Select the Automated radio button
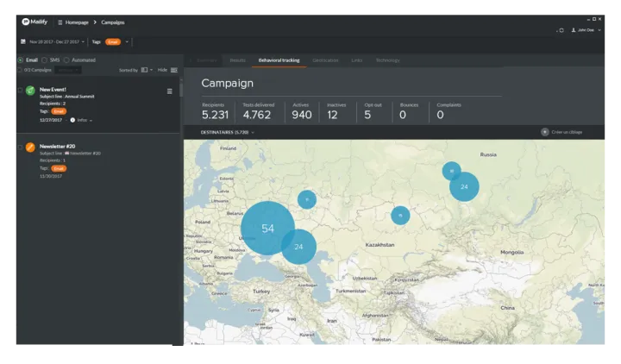Viewport: 621px width, 364px height. [x=66, y=60]
